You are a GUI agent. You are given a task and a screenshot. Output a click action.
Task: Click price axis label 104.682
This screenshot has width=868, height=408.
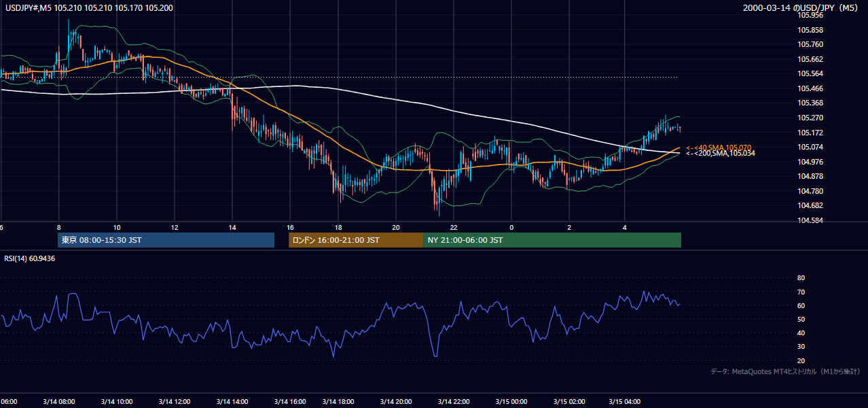811,205
